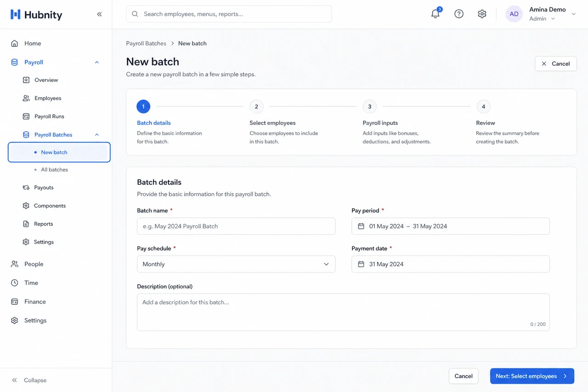This screenshot has width=588, height=392.
Task: Open Payroll Runs menu item
Action: (x=49, y=116)
